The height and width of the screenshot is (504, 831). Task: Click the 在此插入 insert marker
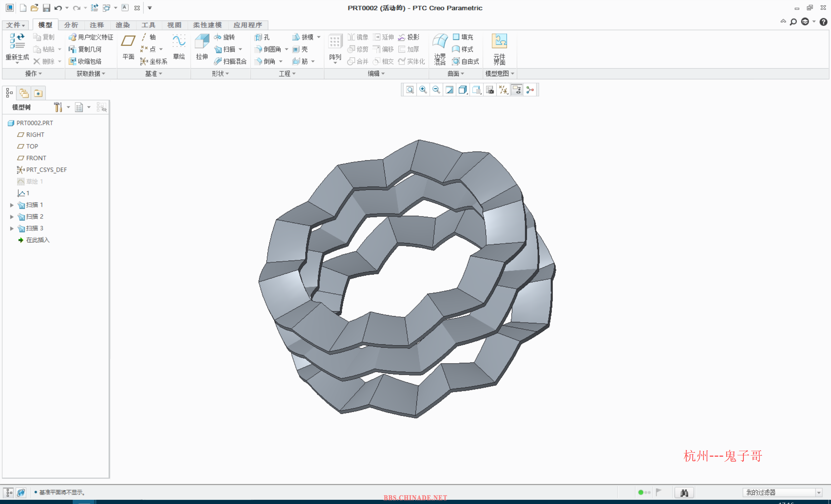pyautogui.click(x=34, y=240)
